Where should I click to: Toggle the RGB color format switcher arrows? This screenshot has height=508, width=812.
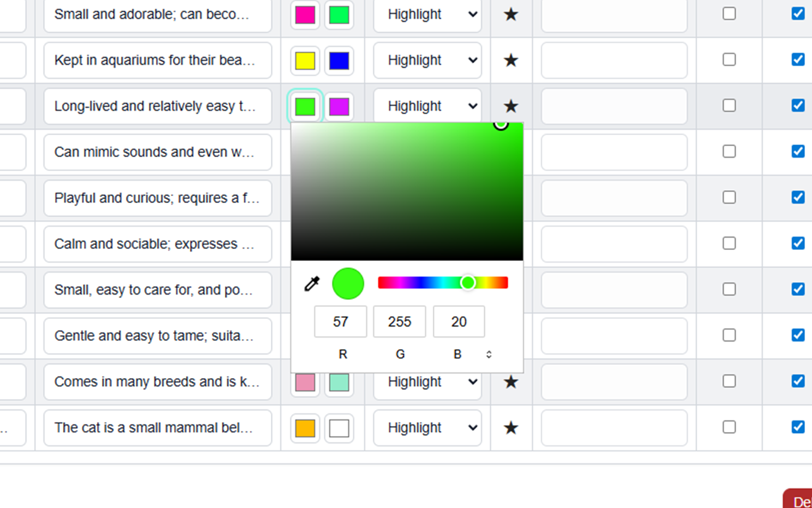click(x=488, y=354)
